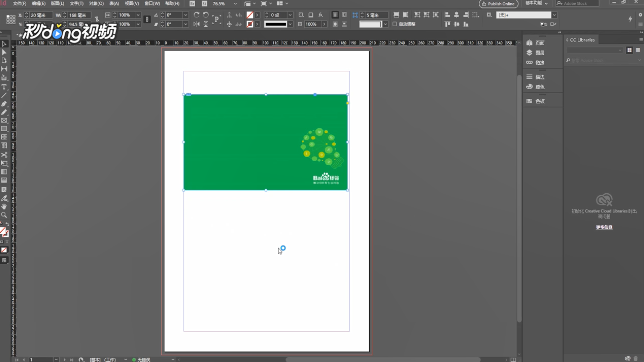
Task: Open the stroke weight 0点 dropdown
Action: (x=290, y=15)
